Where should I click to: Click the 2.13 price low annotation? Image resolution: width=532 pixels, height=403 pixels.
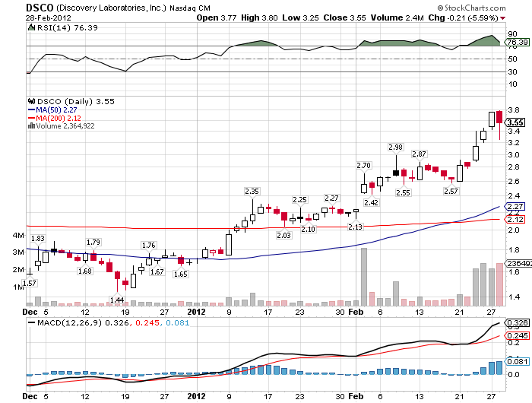[x=355, y=227]
